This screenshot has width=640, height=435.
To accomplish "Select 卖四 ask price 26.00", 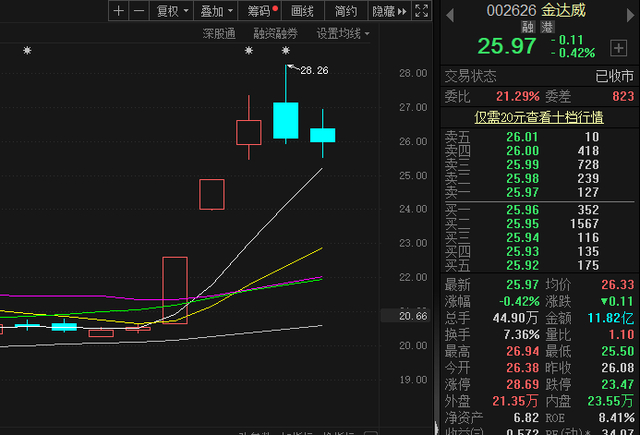I will [x=522, y=151].
